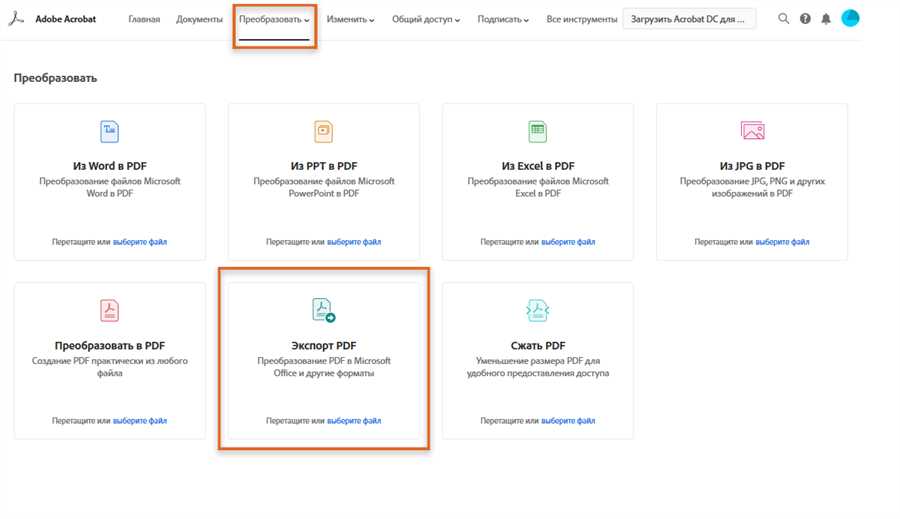Click the JPG, PNG images description text

tap(752, 187)
